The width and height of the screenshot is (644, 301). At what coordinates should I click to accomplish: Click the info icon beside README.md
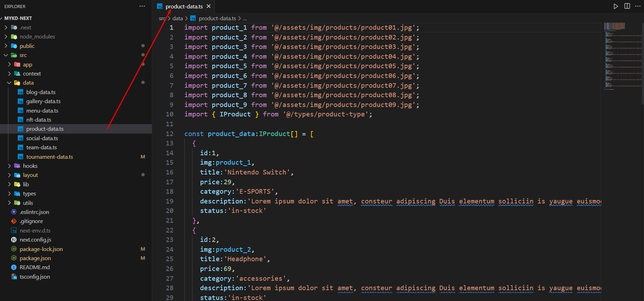point(14,267)
